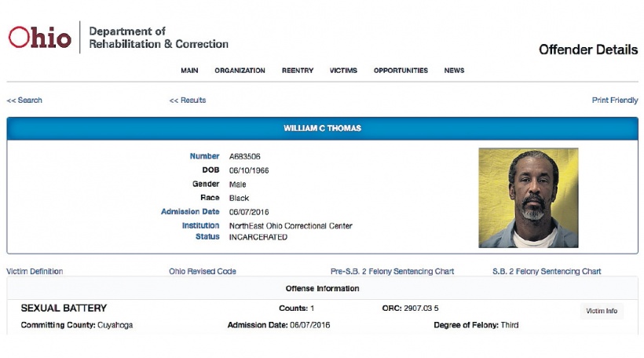Open the NEWS menu item
Viewport: 644px width, 358px height.
click(454, 71)
